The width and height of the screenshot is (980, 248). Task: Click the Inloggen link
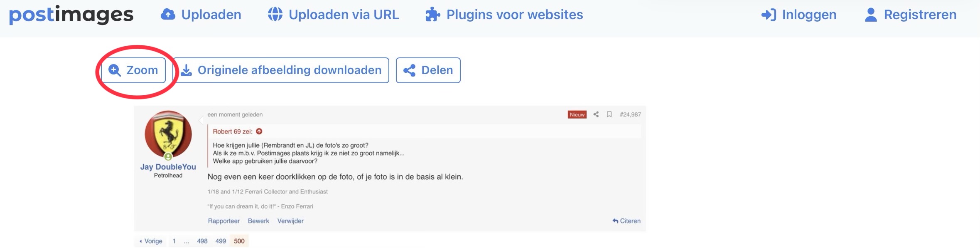pos(799,15)
